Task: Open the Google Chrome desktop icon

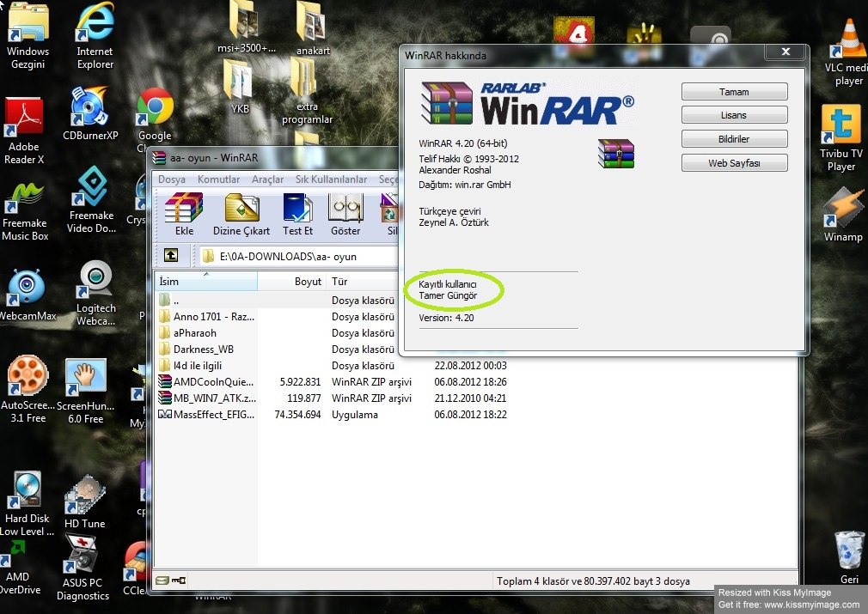Action: tap(155, 116)
